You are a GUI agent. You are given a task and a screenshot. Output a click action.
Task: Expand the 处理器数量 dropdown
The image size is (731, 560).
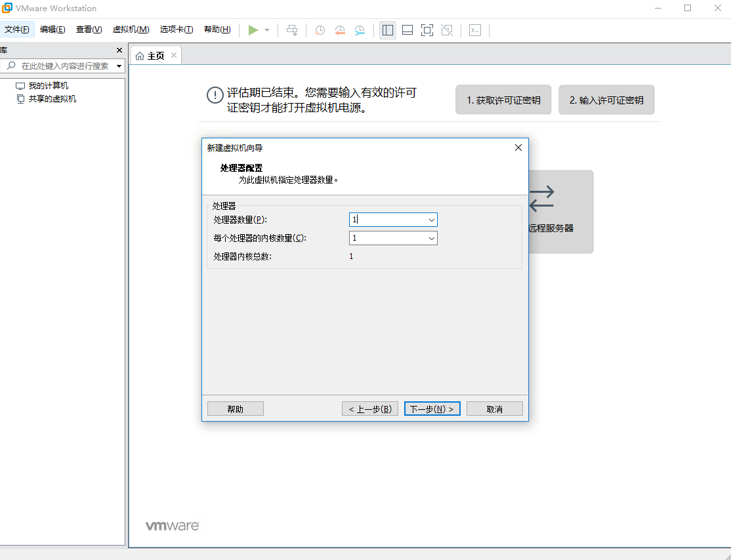point(431,220)
